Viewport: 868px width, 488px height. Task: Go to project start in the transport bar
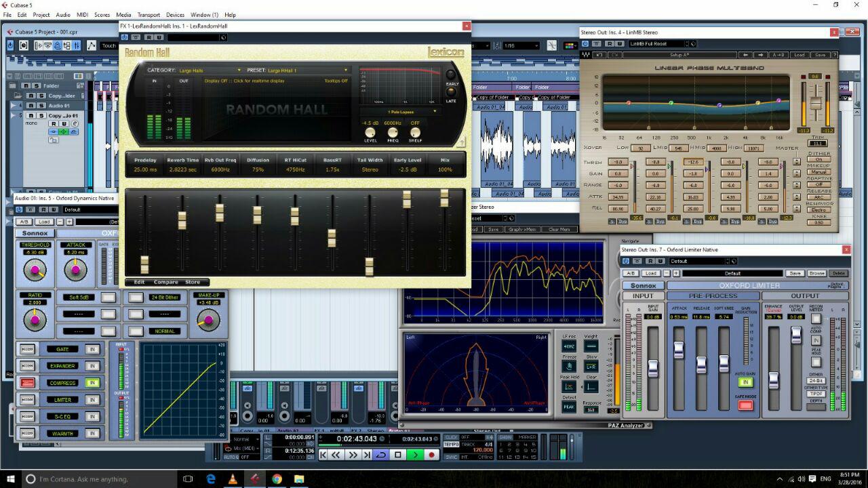324,455
